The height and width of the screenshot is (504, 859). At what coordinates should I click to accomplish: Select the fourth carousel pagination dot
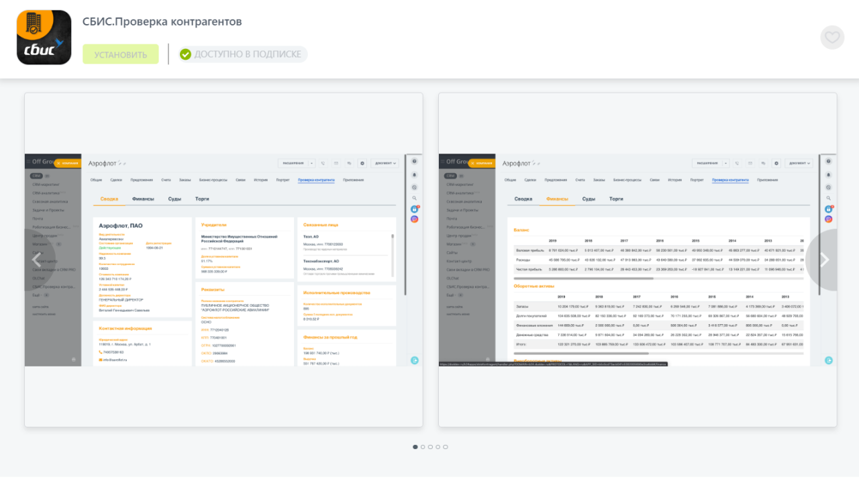438,447
